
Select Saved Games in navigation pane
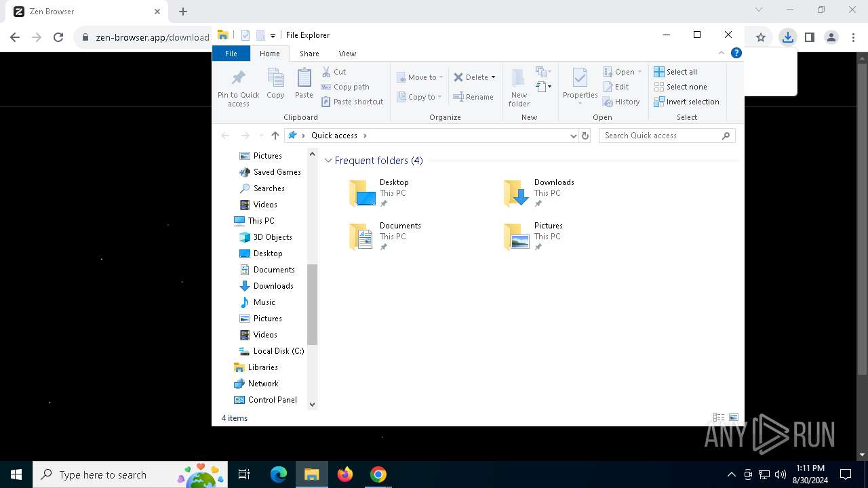270,172
